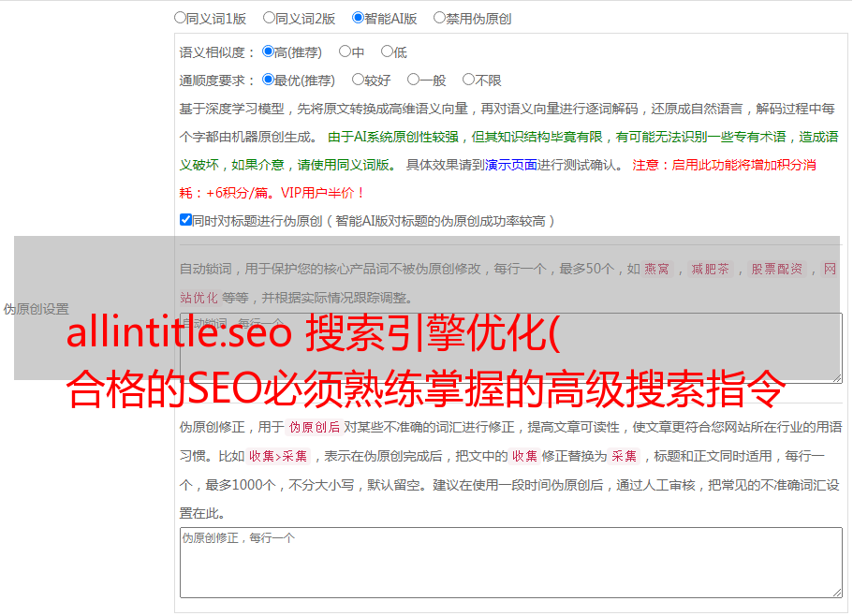Screen dimensions: 853x616
Task: Click the 收集>采集 example tag
Action: tap(278, 456)
